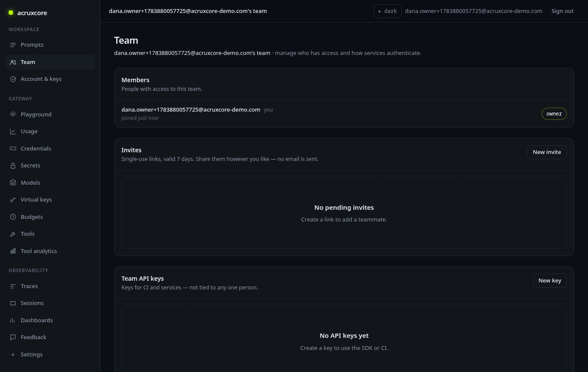The width and height of the screenshot is (588, 372).
Task: Click 'Create a key to use the SDK or CI.'
Action: pyautogui.click(x=344, y=348)
